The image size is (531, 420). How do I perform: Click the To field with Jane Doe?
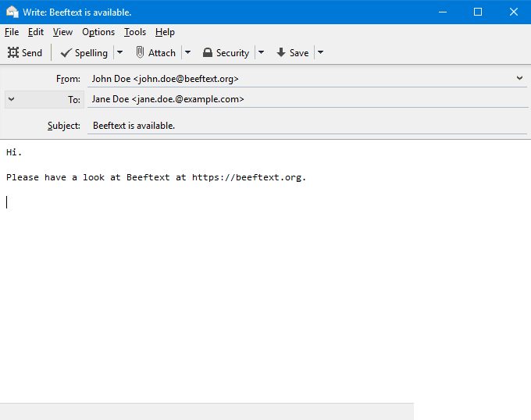(307, 99)
